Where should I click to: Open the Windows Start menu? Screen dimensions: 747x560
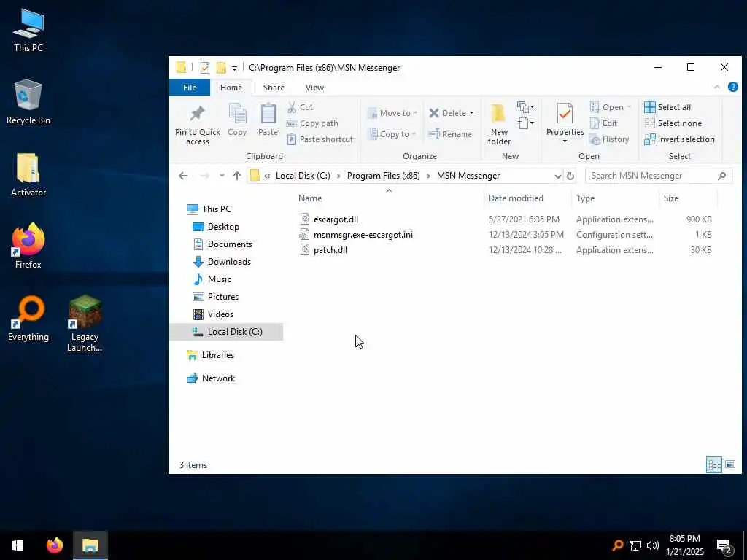tap(18, 545)
